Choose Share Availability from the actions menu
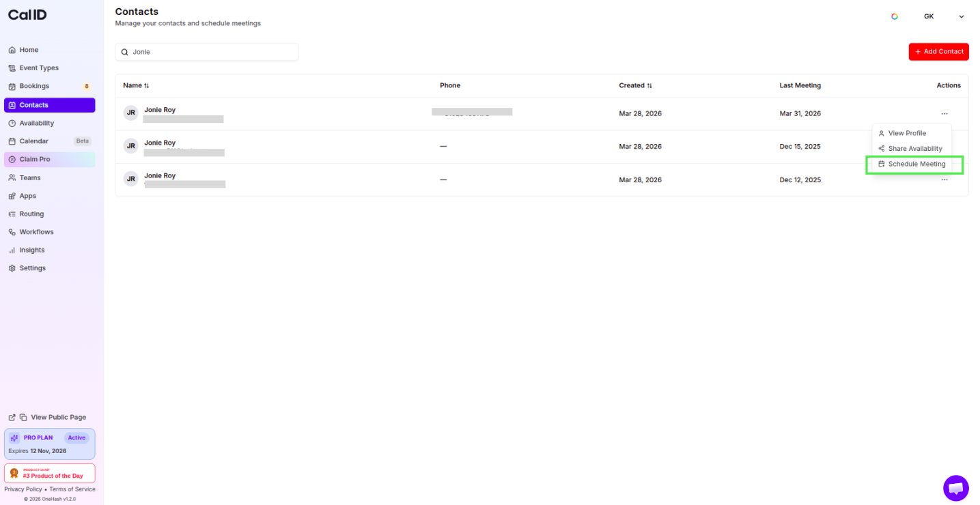980x505 pixels. click(912, 149)
